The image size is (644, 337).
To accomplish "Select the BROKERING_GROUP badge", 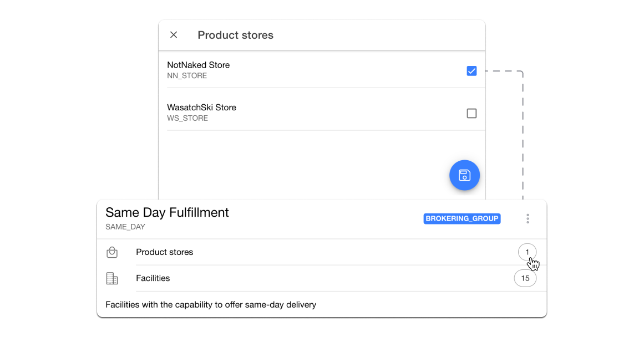I will tap(462, 219).
